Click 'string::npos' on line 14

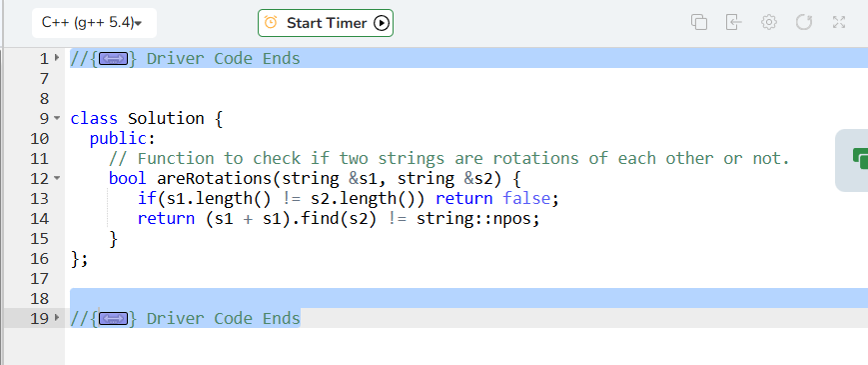(x=477, y=218)
